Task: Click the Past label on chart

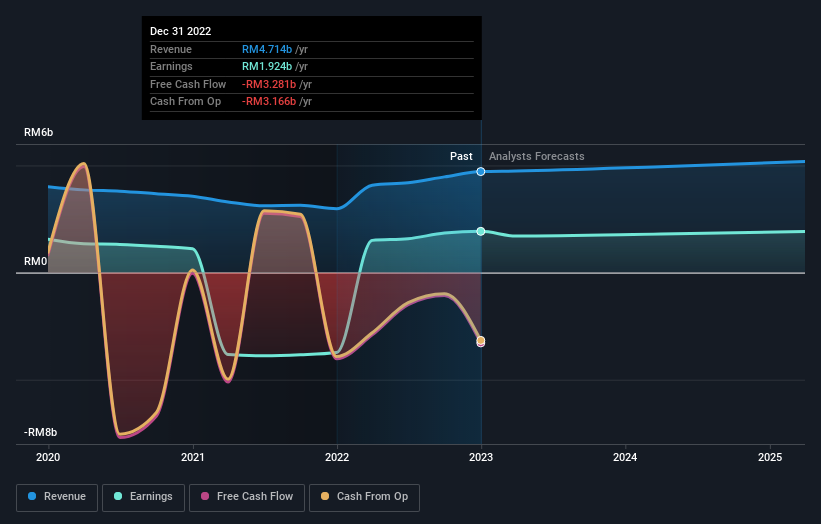Action: [x=461, y=156]
